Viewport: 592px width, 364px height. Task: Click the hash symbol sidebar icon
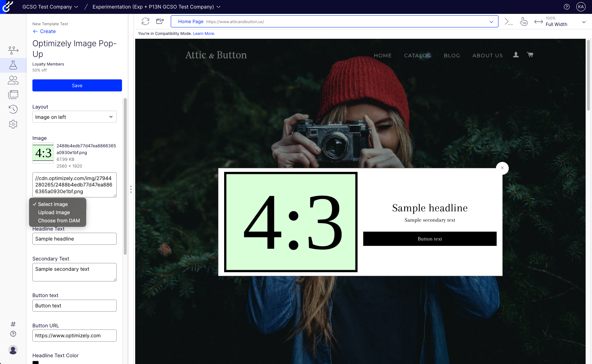tap(13, 324)
